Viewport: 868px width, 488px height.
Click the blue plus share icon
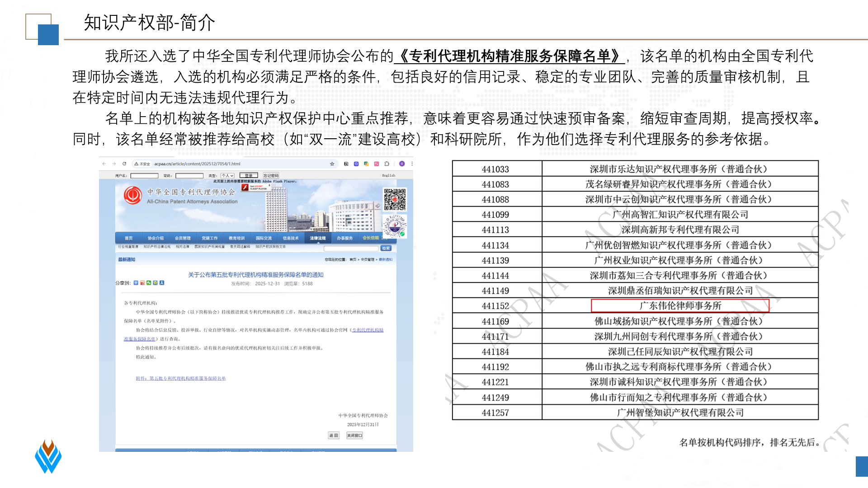(x=136, y=283)
